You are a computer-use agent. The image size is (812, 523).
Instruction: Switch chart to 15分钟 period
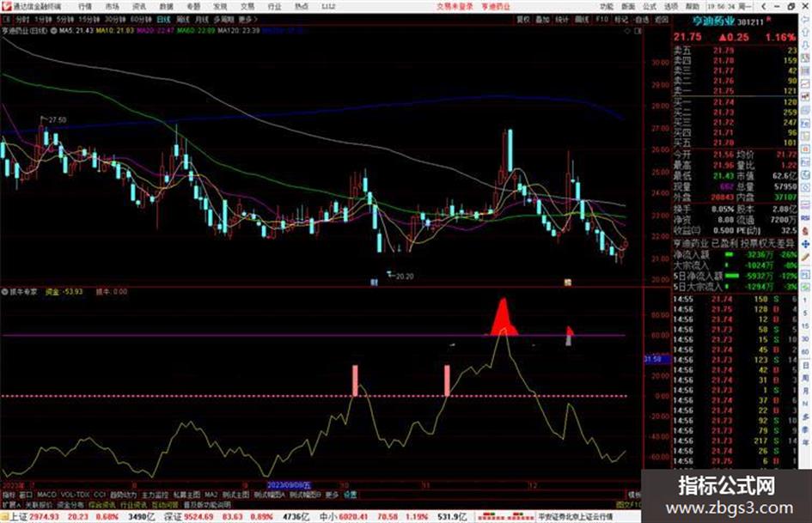tap(89, 19)
